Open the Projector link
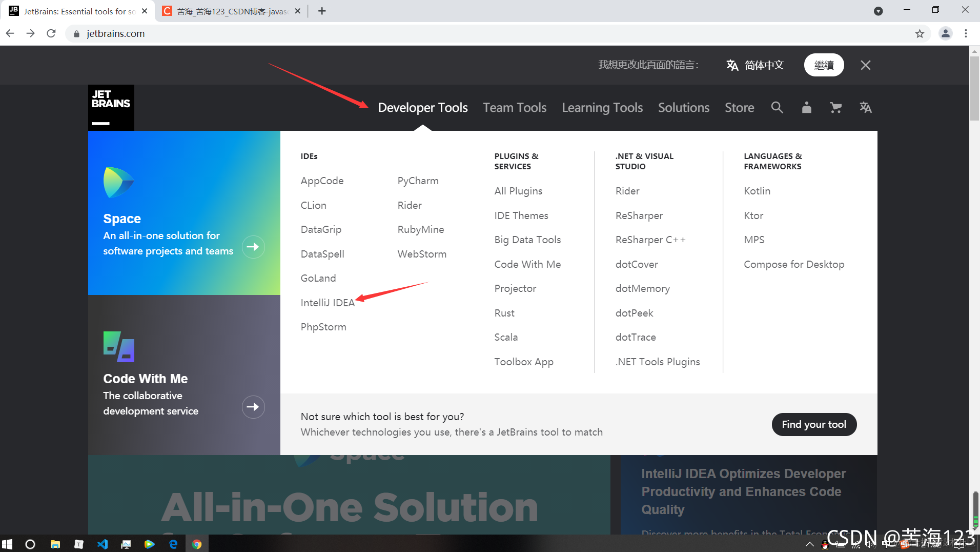Image resolution: width=980 pixels, height=552 pixels. 515,288
